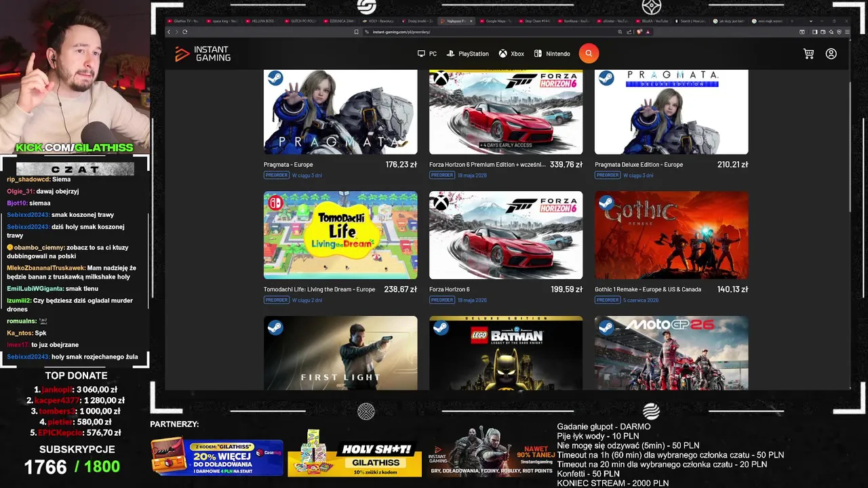Open the Brave wallet icon
Image resolution: width=868 pixels, height=488 pixels.
point(823,32)
